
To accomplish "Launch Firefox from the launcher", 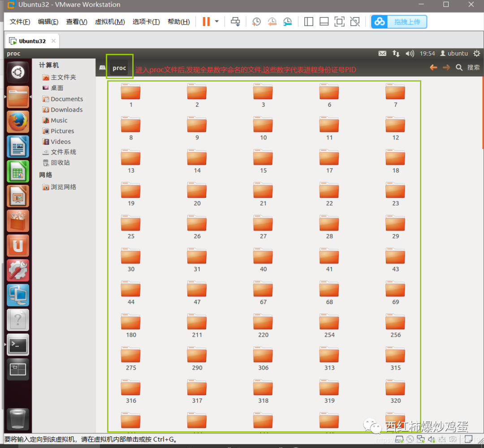I will (x=18, y=122).
